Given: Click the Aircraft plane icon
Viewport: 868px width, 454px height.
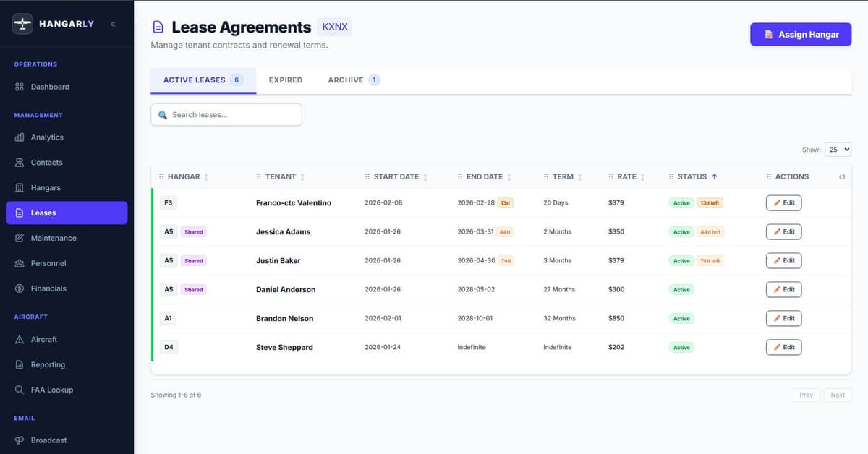Looking at the screenshot, I should pos(20,339).
